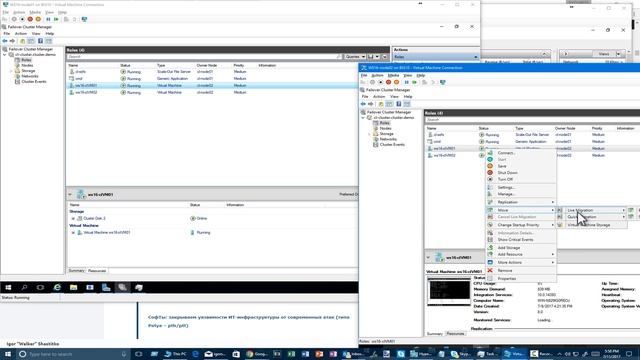
Task: Click the orange Save icon in left VM toolbar
Action: point(38,19)
